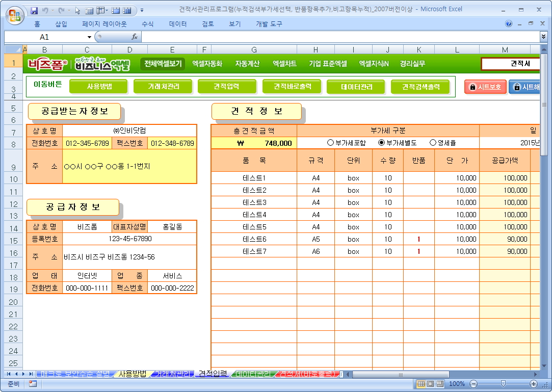The width and height of the screenshot is (552, 392).
Task: Expand the formula bar with double chevron
Action: click(x=543, y=37)
